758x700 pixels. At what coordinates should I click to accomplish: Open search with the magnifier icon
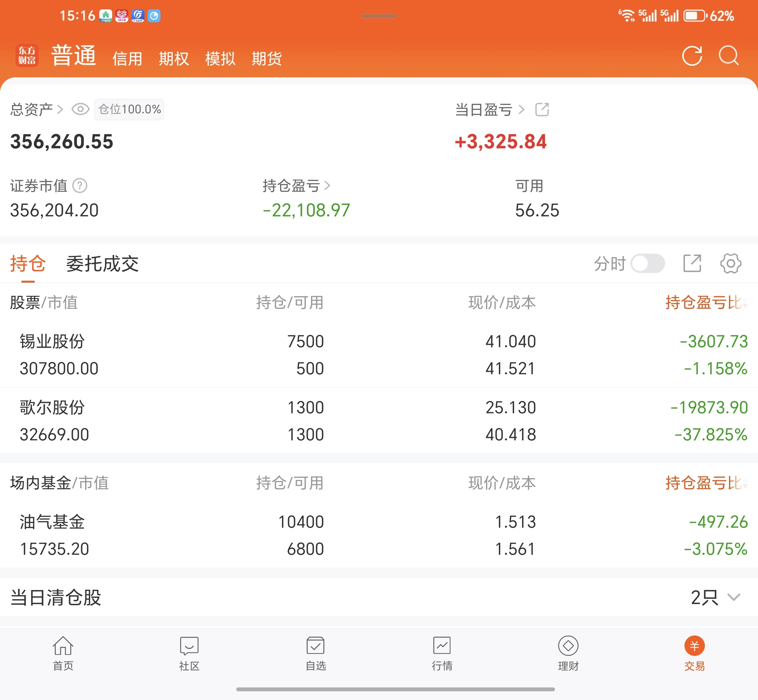click(728, 56)
